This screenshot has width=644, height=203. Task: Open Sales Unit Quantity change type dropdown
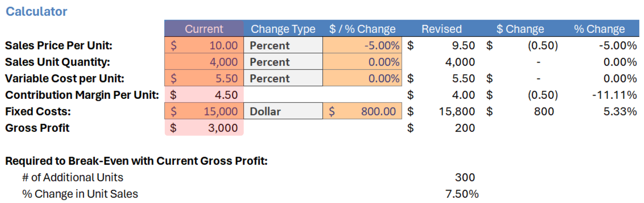coord(283,62)
